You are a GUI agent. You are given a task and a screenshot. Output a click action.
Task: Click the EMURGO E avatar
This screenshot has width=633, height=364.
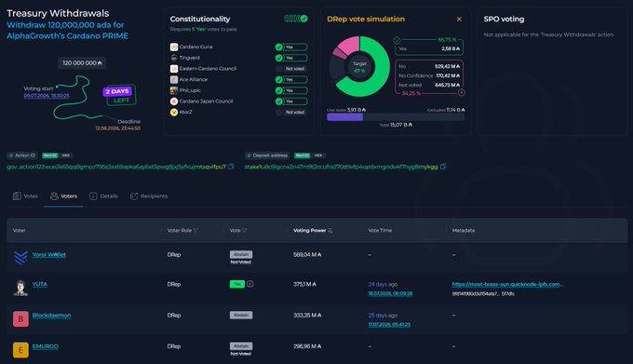tap(20, 350)
